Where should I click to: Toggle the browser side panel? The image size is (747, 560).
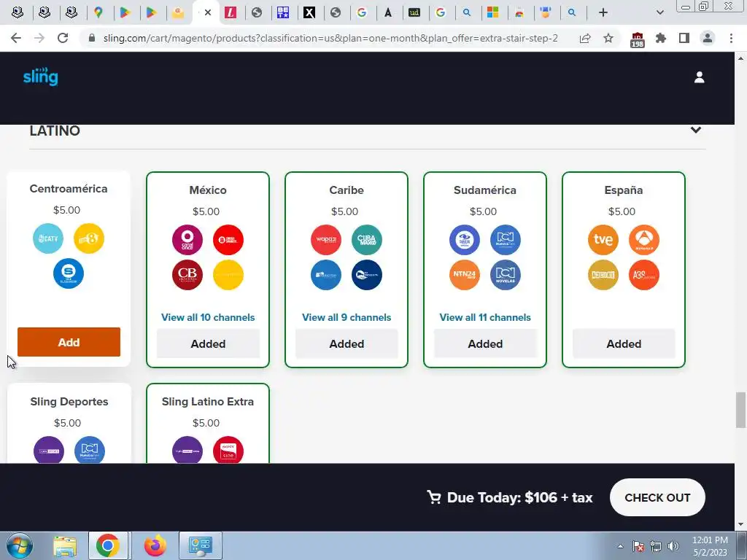pos(684,38)
